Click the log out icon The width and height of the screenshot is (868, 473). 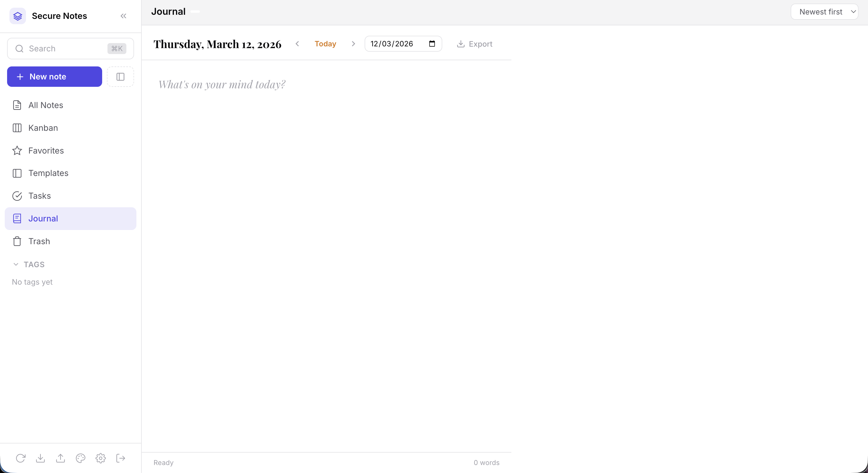tap(120, 458)
